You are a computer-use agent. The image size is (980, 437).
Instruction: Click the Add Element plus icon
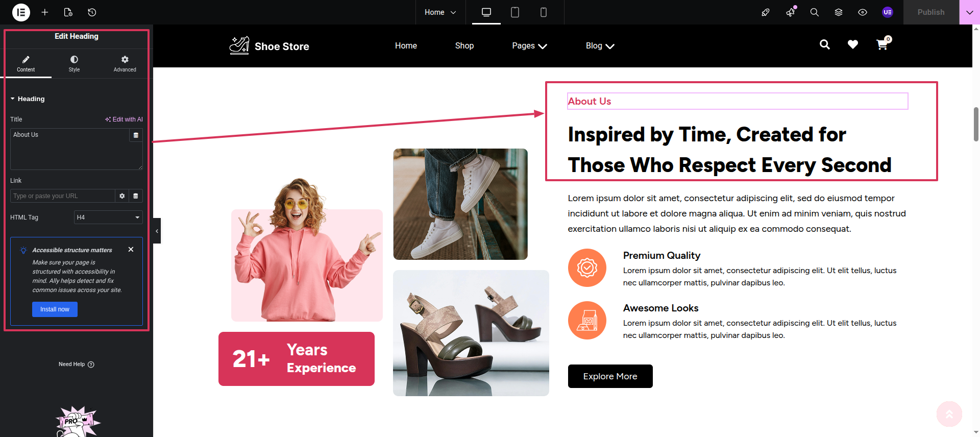[45, 12]
